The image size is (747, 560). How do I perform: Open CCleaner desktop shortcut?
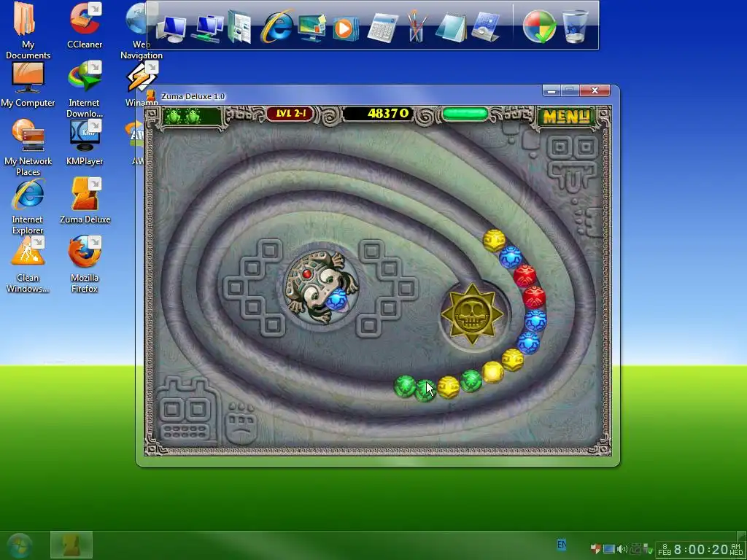coord(85,25)
